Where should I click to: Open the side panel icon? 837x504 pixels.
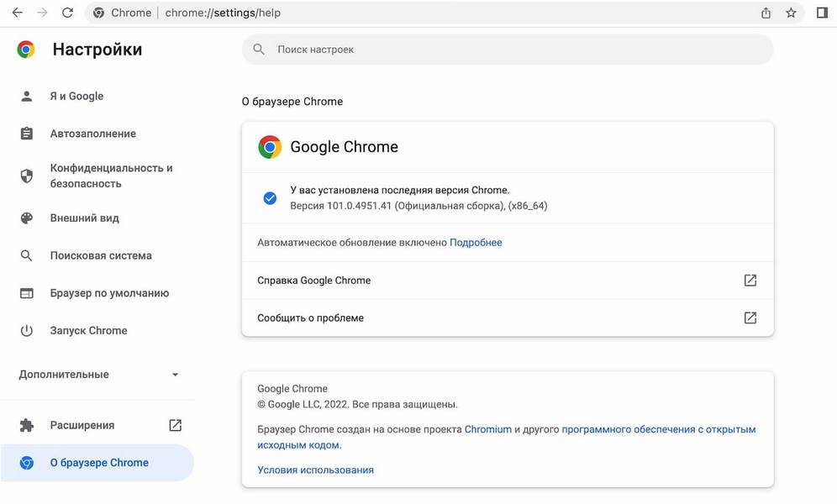[x=822, y=13]
